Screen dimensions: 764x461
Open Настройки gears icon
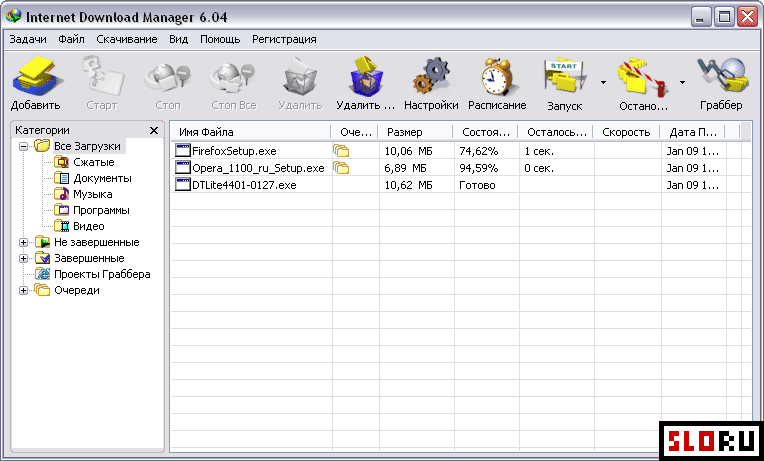pyautogui.click(x=431, y=77)
